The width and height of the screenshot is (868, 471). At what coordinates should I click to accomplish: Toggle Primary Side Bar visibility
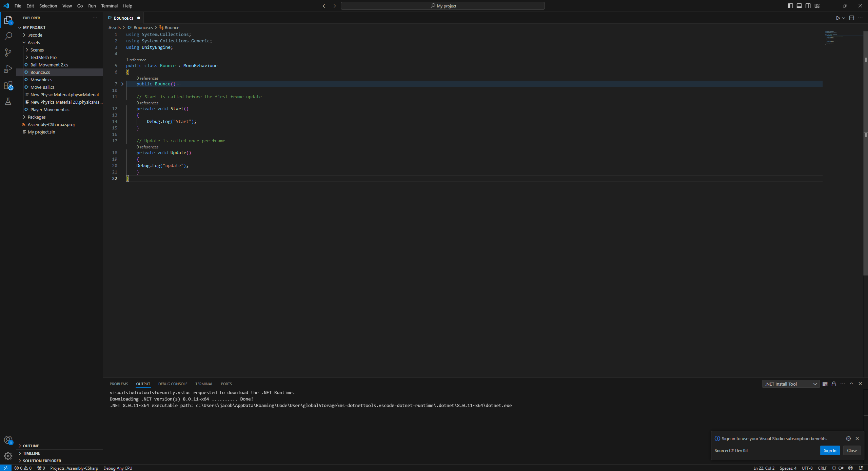tap(790, 6)
